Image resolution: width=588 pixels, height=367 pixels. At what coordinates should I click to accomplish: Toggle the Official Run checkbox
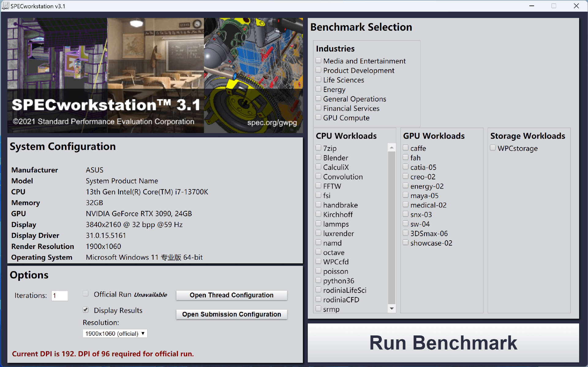click(x=86, y=294)
